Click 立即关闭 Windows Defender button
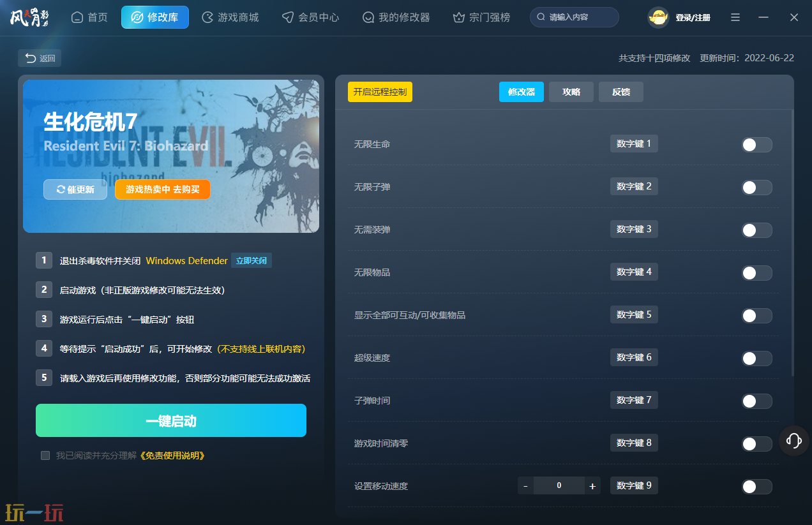The width and height of the screenshot is (812, 525). (x=252, y=260)
